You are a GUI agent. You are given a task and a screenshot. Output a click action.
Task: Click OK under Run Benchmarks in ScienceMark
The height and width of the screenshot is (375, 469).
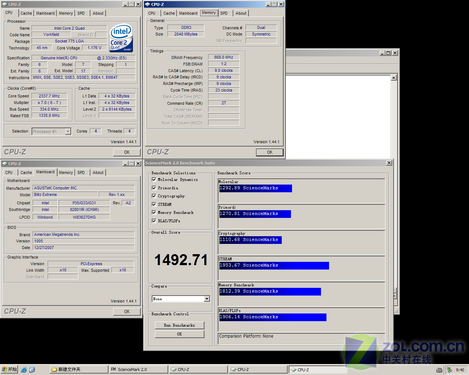click(180, 334)
